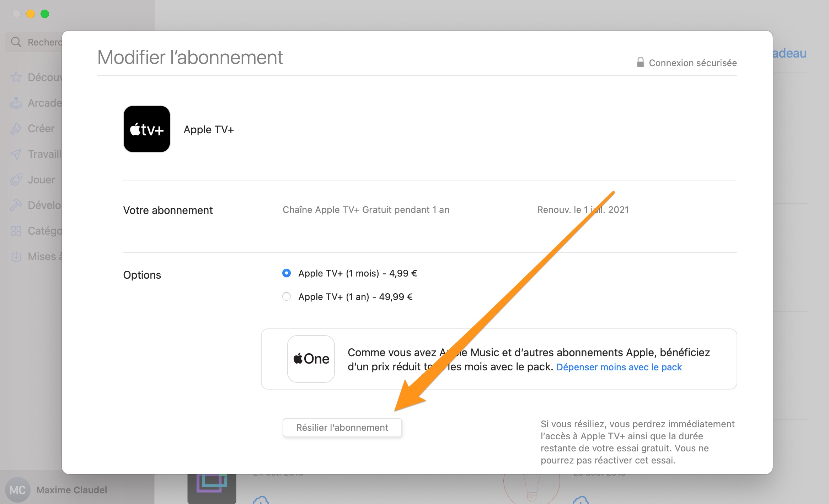
Task: Open Travailler via the paper plane icon
Action: pyautogui.click(x=16, y=154)
